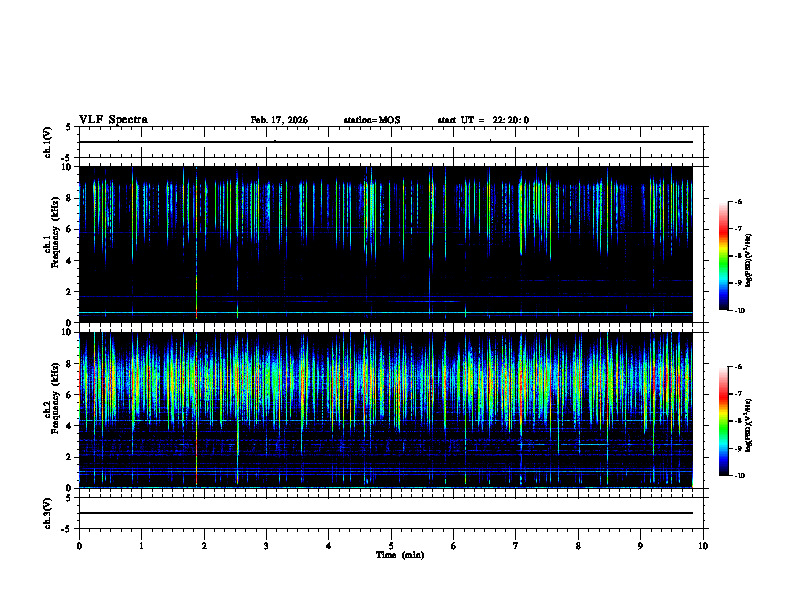Click the time axis tick label 10

click(703, 546)
